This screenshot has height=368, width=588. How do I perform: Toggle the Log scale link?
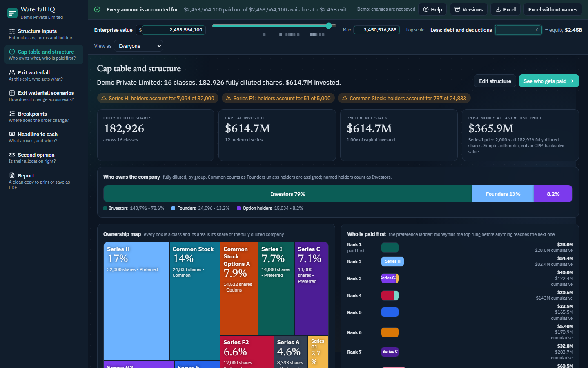415,30
